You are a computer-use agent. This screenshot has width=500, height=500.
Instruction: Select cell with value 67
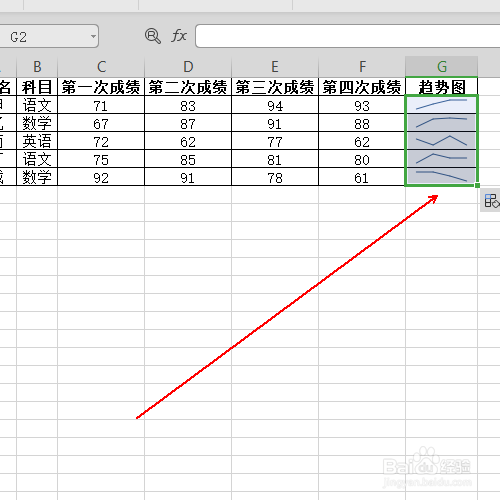pos(101,123)
